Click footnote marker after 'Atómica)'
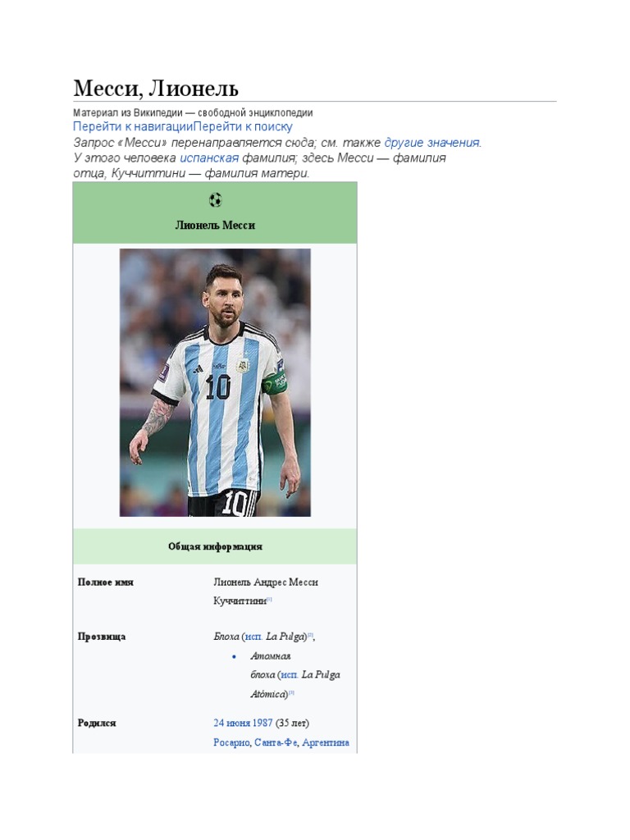This screenshot has height=840, width=630. (291, 692)
